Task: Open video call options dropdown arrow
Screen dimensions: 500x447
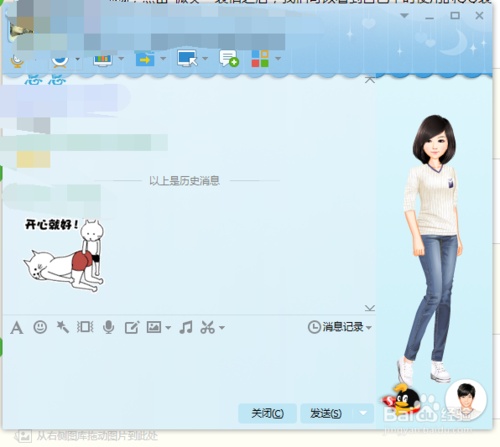Action: pos(78,59)
